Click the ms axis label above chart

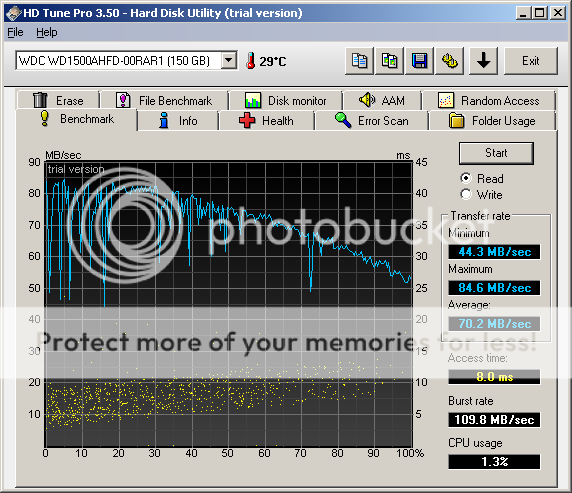click(403, 155)
